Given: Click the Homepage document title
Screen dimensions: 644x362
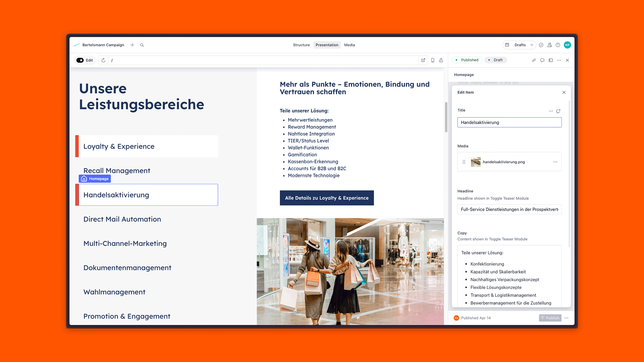Looking at the screenshot, I should [x=464, y=75].
